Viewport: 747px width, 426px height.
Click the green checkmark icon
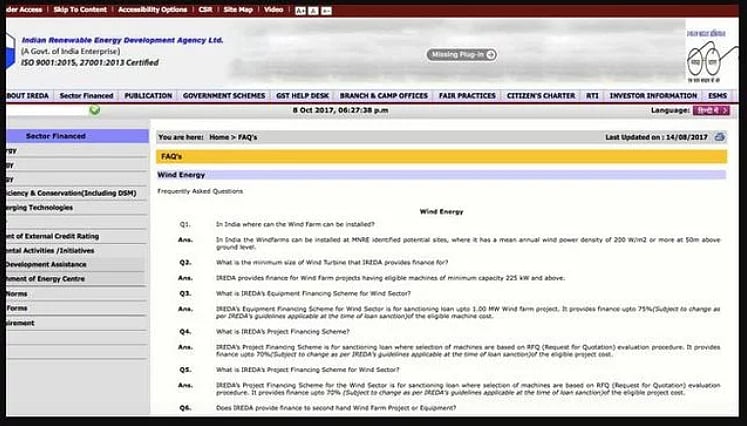[x=95, y=110]
